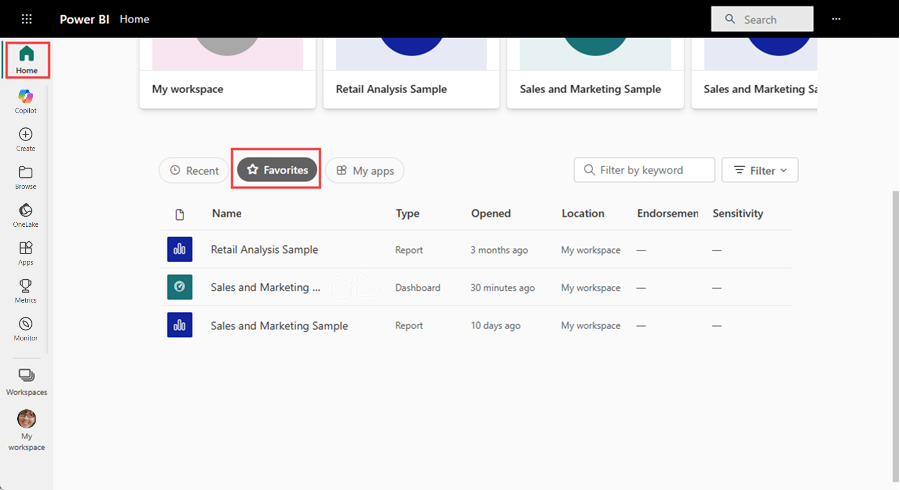The image size is (900, 490).
Task: Open Copilot from the sidebar
Action: 26,101
